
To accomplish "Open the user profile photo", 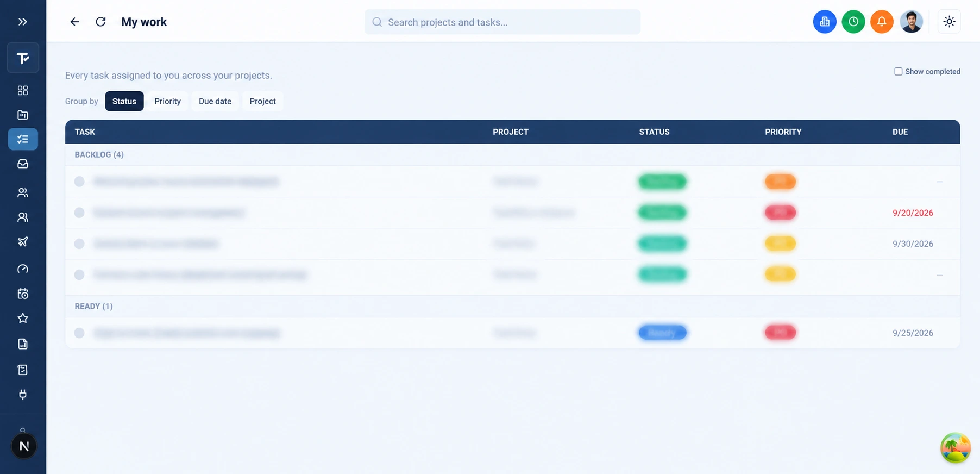I will coord(911,22).
